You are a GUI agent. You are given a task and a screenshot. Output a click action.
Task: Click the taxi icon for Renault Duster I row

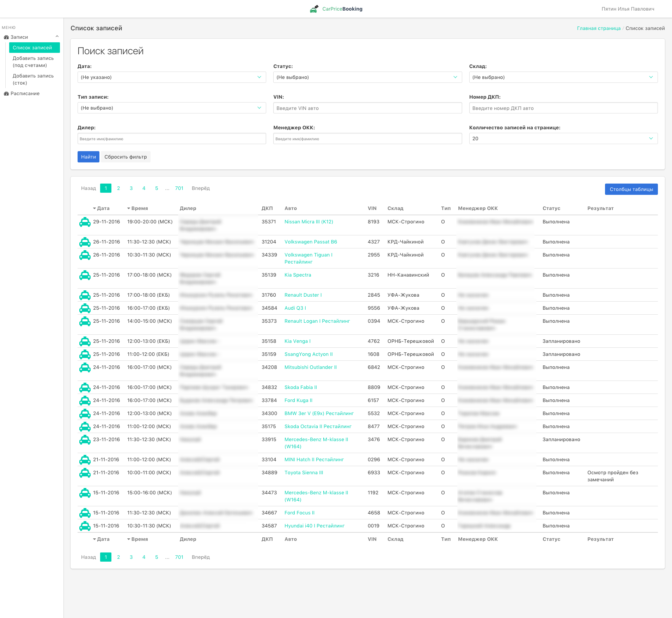pyautogui.click(x=85, y=295)
